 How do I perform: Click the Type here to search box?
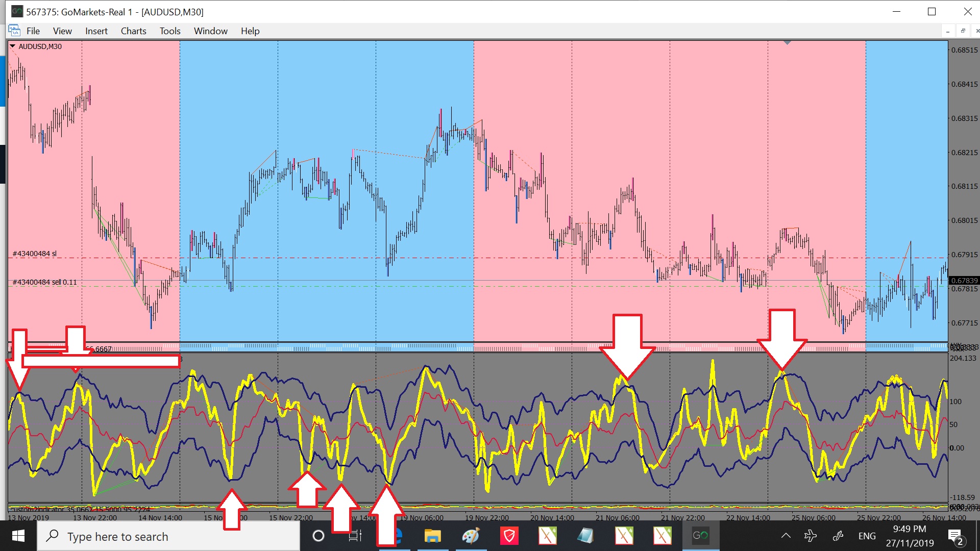pyautogui.click(x=168, y=536)
